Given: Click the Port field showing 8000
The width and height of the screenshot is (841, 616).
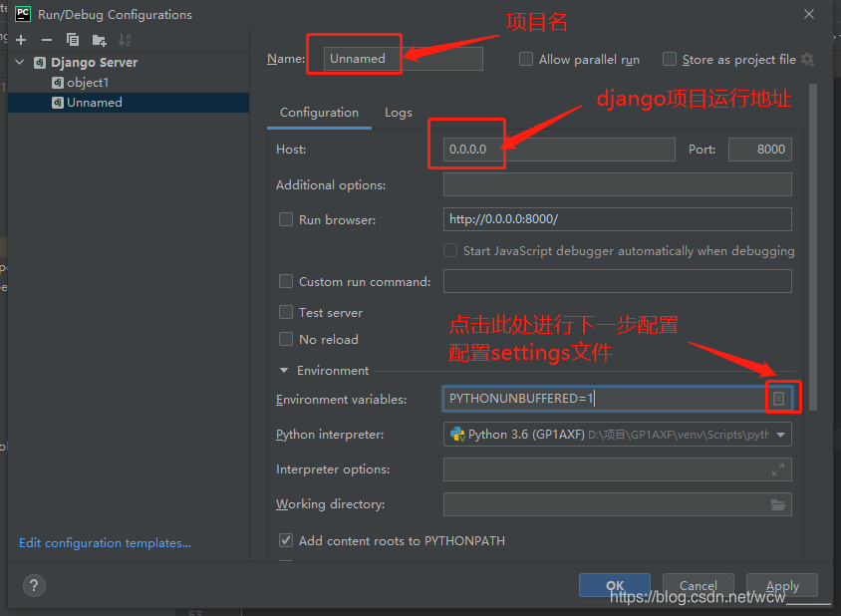Looking at the screenshot, I should pos(760,150).
